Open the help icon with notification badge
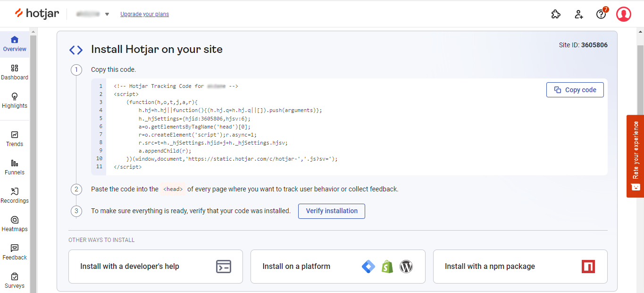This screenshot has height=293, width=644. coord(601,14)
